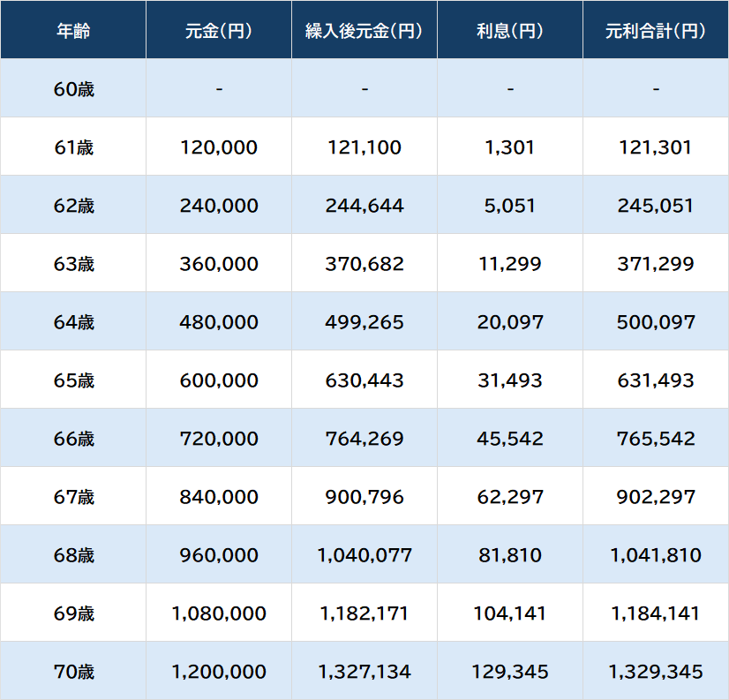Click the 371,299 total cell
This screenshot has height=700, width=729.
[656, 264]
